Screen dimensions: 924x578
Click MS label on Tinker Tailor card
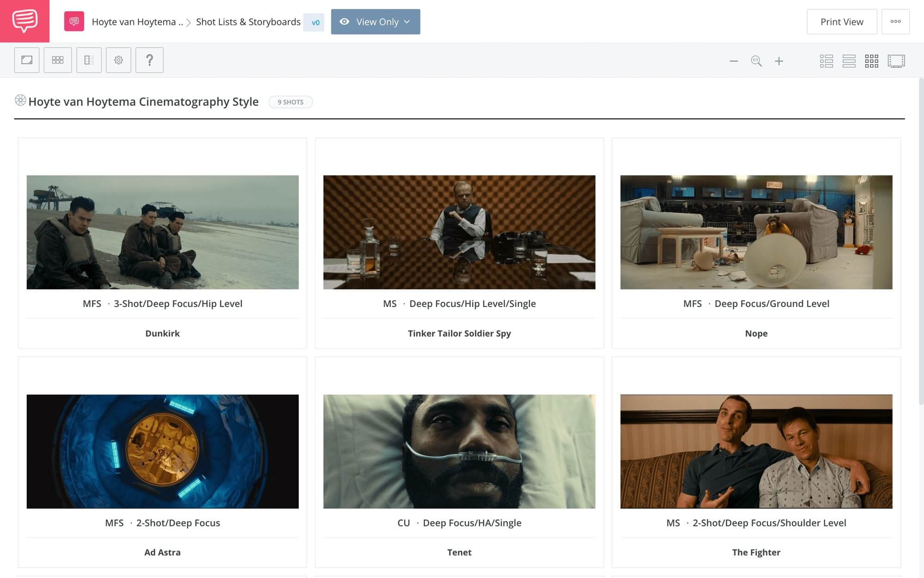390,304
